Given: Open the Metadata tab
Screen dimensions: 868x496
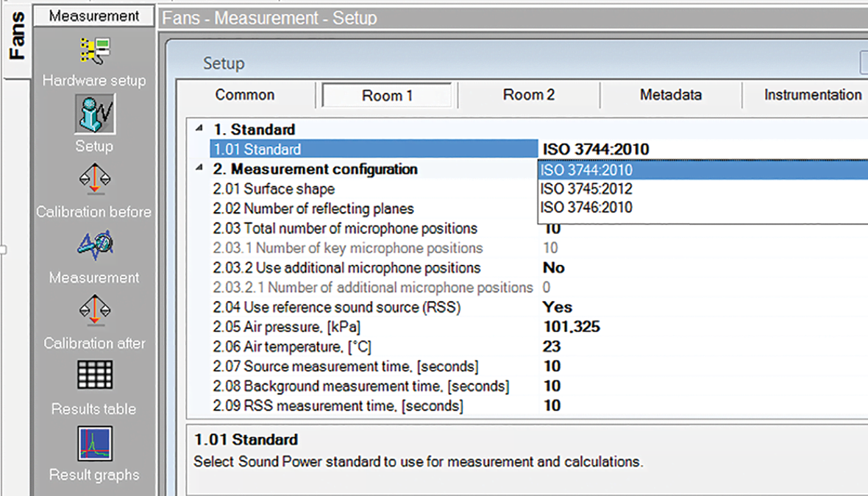Looking at the screenshot, I should [x=670, y=95].
